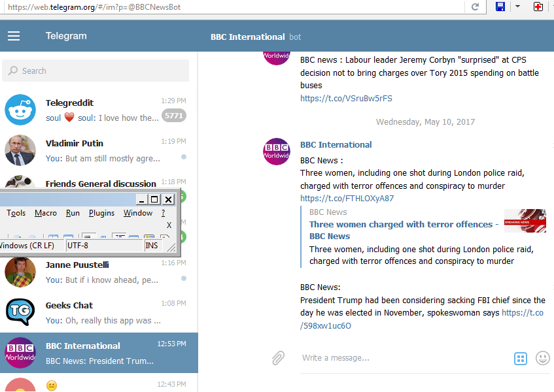The image size is (554, 392).
Task: Open the Geeks Chat conversation
Action: pos(99,312)
